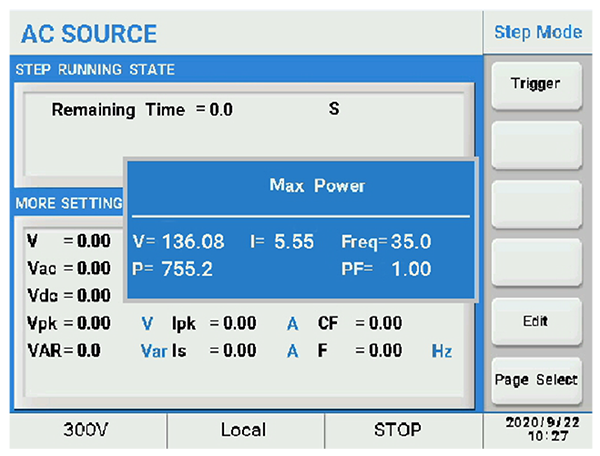
Task: Tap the Local status field
Action: pyautogui.click(x=243, y=430)
